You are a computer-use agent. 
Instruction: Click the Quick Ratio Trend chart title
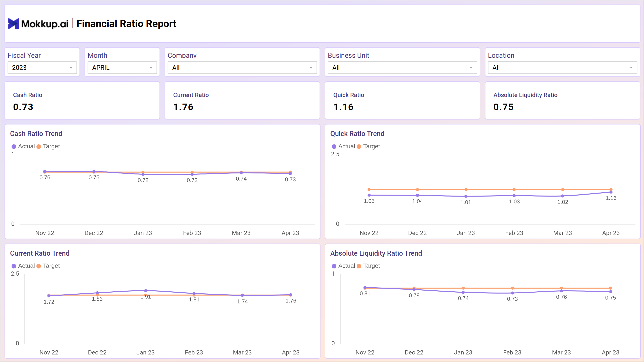[357, 133]
